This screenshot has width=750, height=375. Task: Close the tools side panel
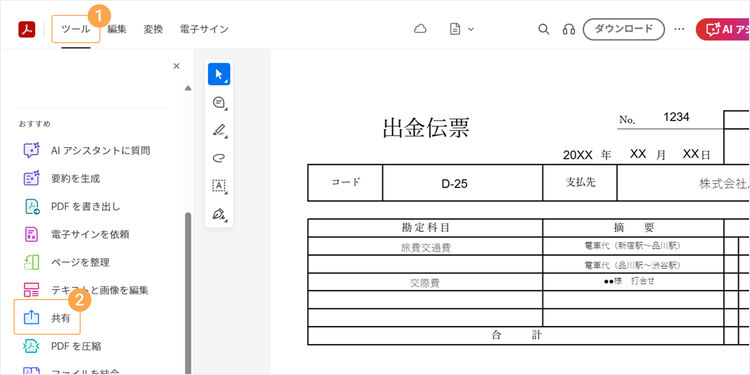coord(176,66)
